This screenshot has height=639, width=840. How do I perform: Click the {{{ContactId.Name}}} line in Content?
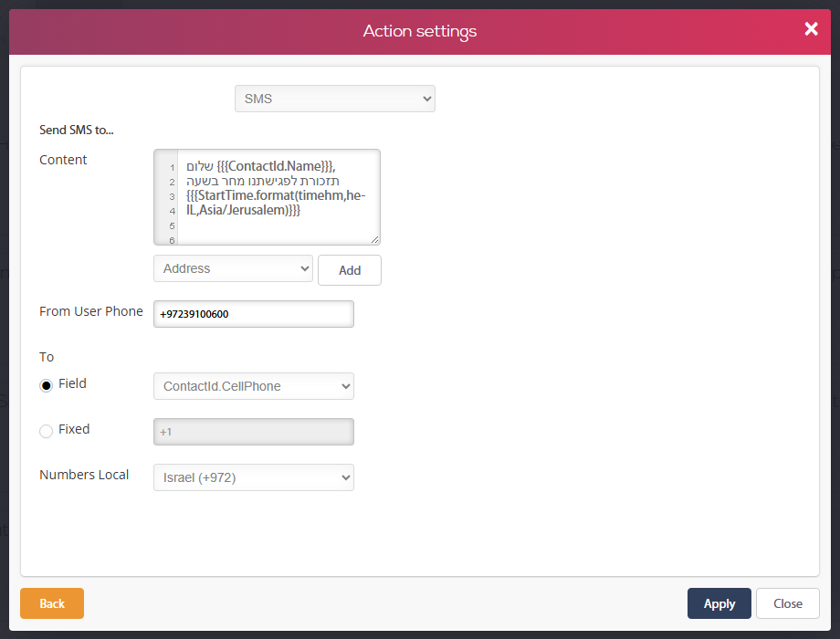click(x=261, y=166)
